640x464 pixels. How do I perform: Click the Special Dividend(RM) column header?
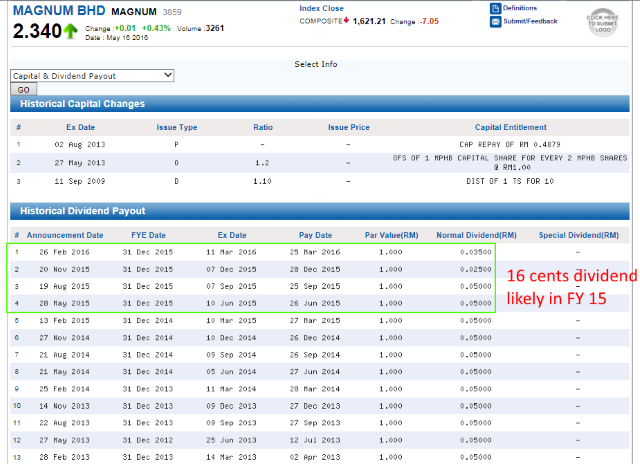click(x=579, y=235)
